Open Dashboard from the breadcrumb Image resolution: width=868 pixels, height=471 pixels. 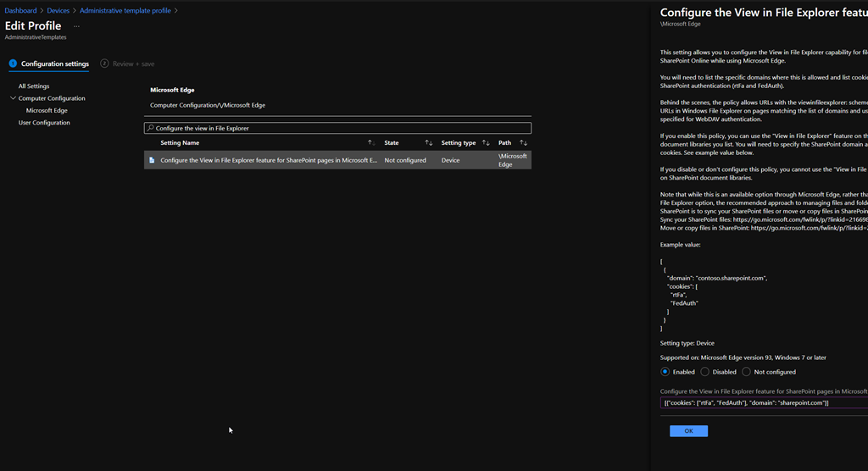click(x=20, y=10)
